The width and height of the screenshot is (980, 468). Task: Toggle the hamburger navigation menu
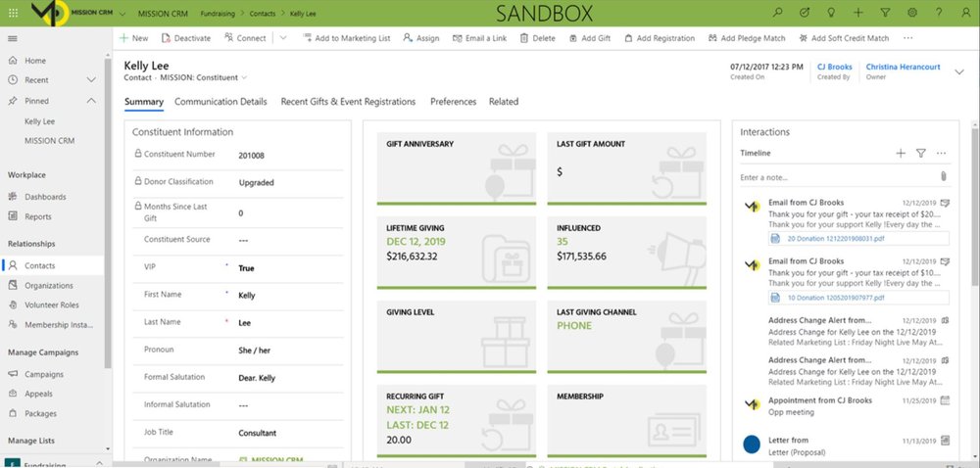pos(13,39)
